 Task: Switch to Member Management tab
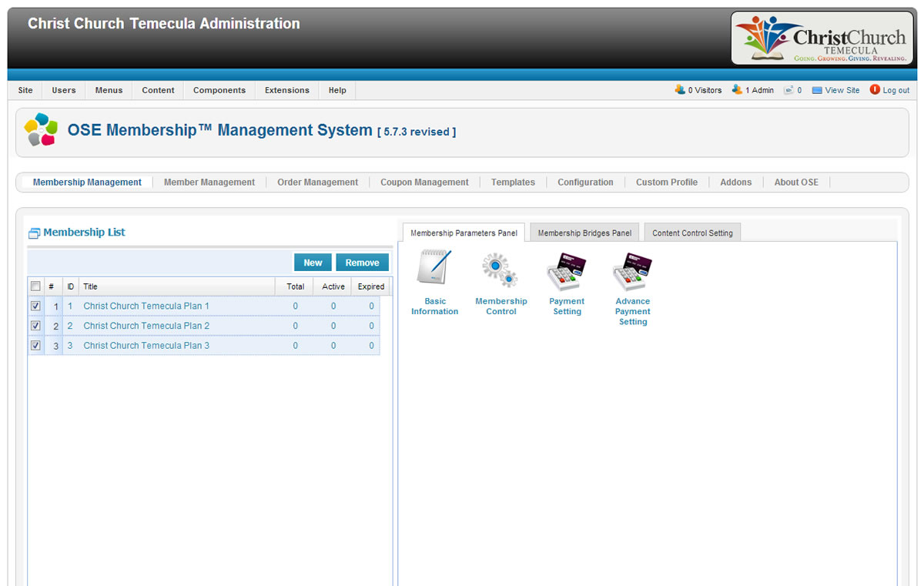pos(209,182)
